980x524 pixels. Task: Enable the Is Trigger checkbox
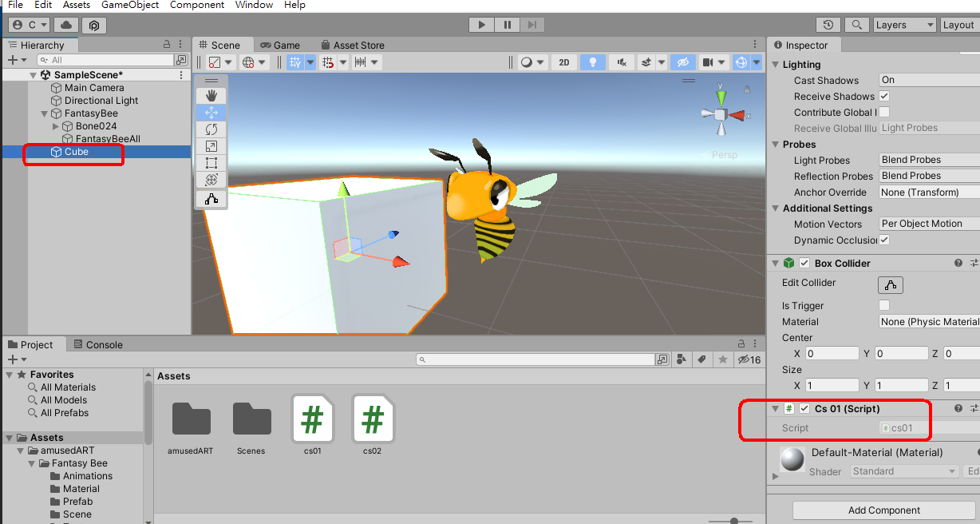tap(884, 305)
